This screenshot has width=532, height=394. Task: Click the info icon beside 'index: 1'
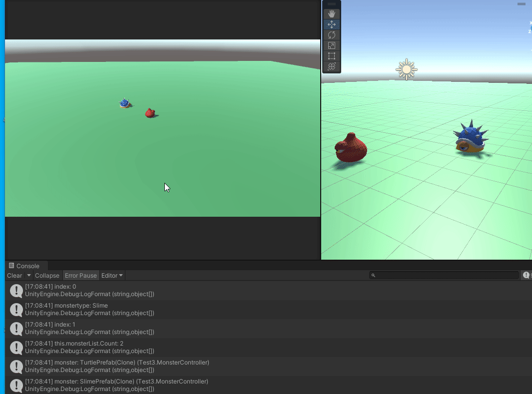pyautogui.click(x=16, y=329)
